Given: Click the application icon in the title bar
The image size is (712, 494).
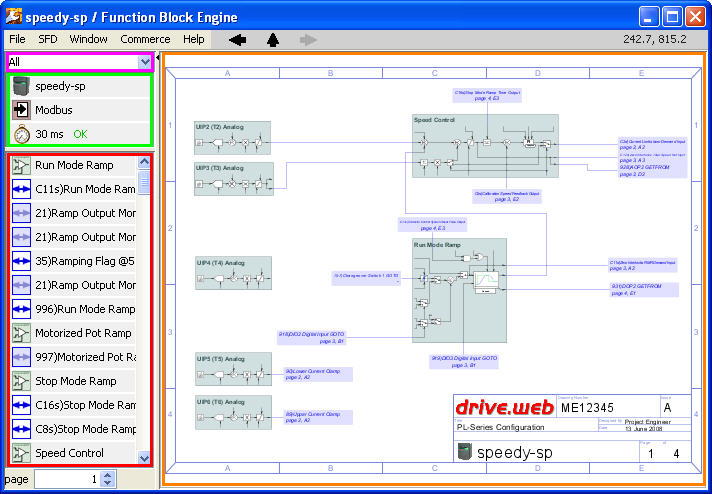Looking at the screenshot, I should [14, 17].
